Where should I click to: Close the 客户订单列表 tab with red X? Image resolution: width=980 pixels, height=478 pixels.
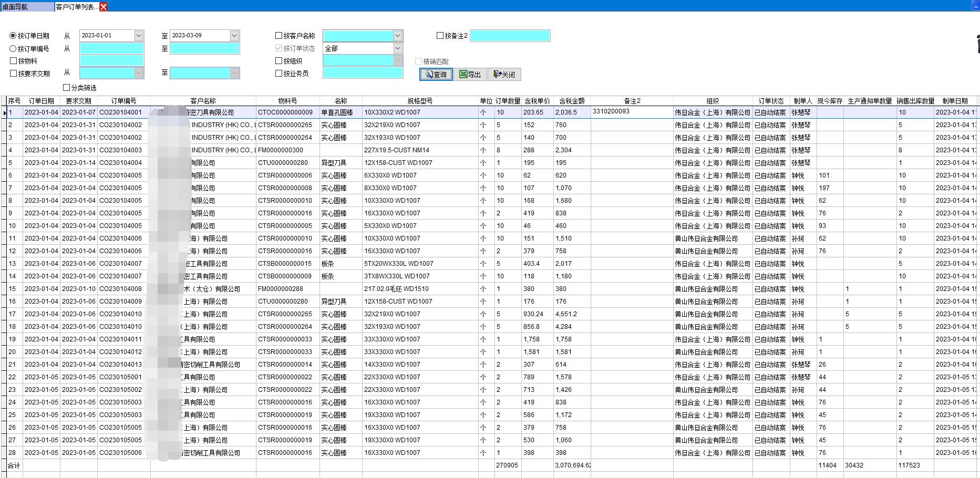point(104,7)
